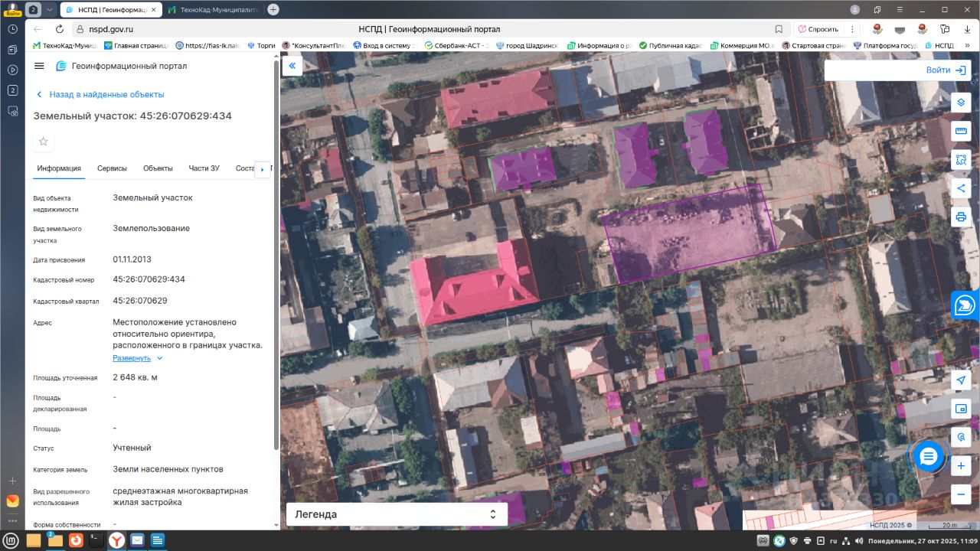Expand the Легенда panel

(x=397, y=514)
